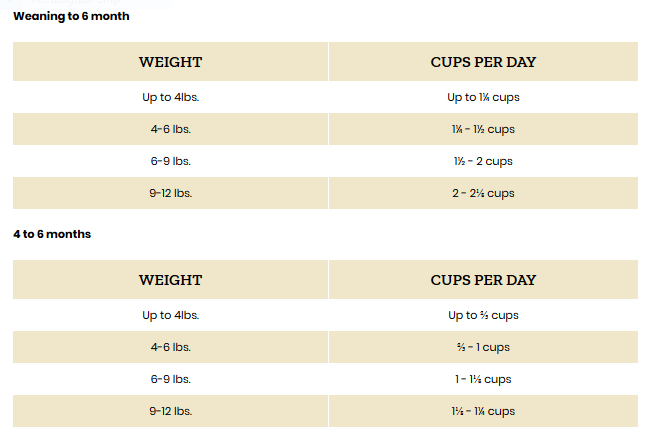651x438 pixels.
Task: Click the "1½ - 2 cups" cell
Action: [x=483, y=161]
